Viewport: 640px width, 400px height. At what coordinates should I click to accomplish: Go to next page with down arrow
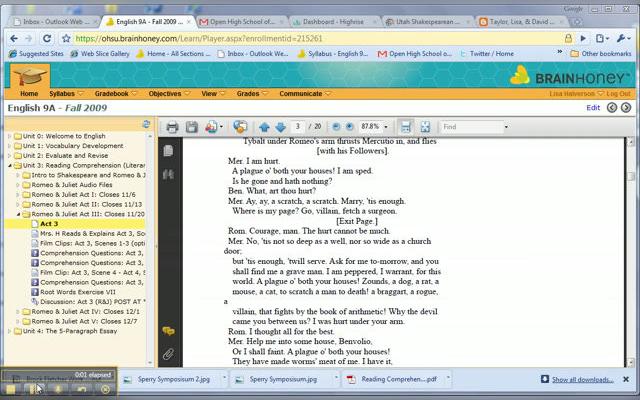279,127
